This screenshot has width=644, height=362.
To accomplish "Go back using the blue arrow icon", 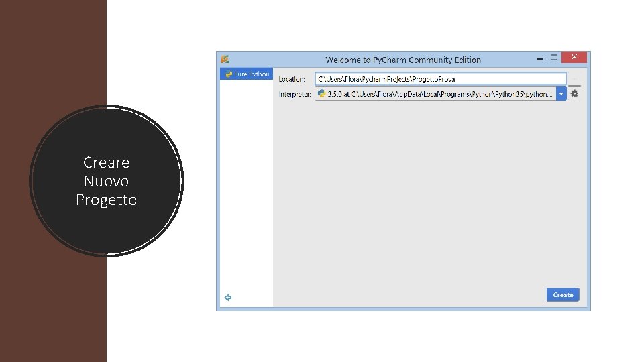I will tap(228, 297).
